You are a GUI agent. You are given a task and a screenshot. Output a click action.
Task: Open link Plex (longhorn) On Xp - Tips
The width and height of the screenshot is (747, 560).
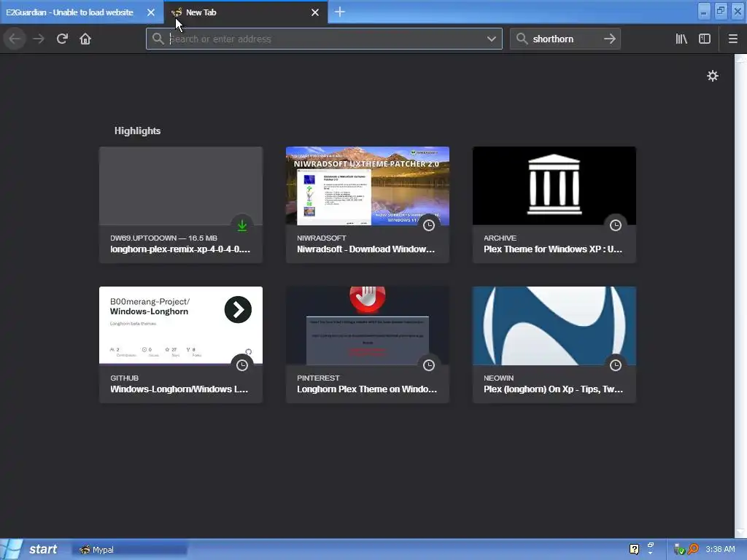pos(553,389)
